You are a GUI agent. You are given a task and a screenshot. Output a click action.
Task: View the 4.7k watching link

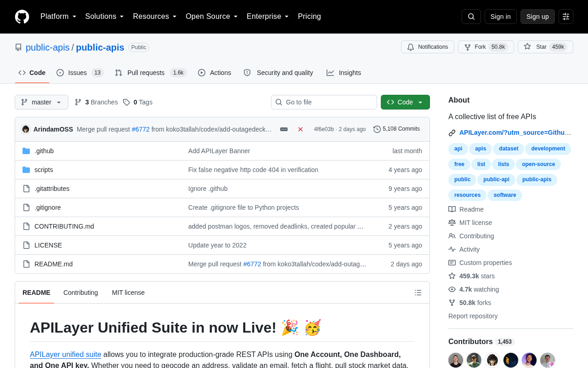pyautogui.click(x=474, y=289)
